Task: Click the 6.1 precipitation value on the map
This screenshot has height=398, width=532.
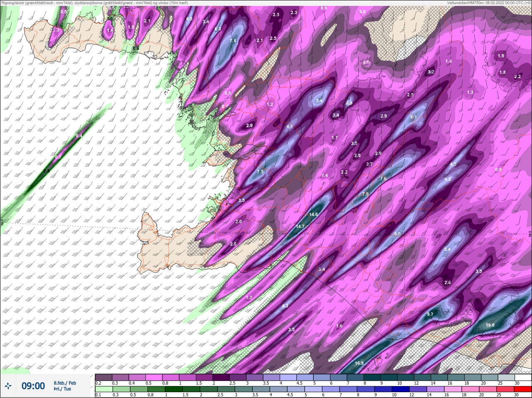Action: 413,117
